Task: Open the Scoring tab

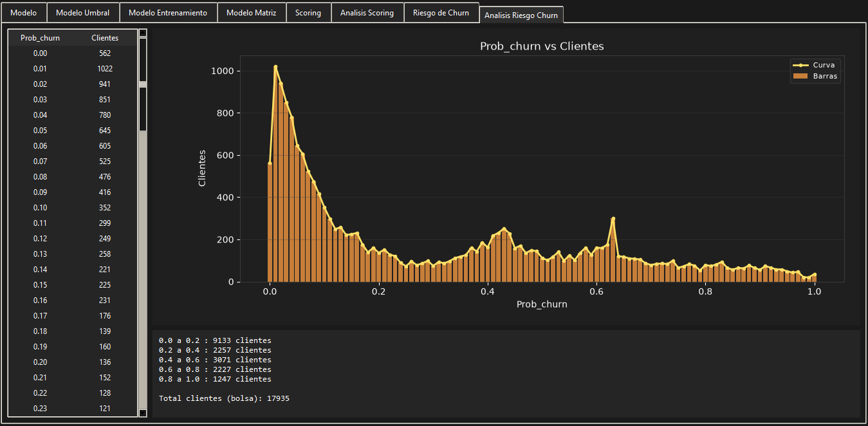Action: pos(308,13)
